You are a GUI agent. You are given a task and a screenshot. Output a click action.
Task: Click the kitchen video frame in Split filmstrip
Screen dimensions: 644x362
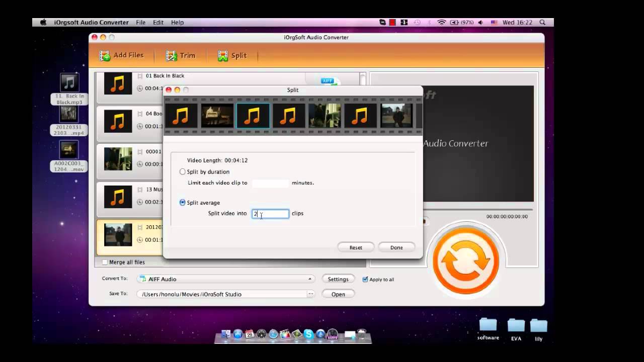tap(324, 115)
